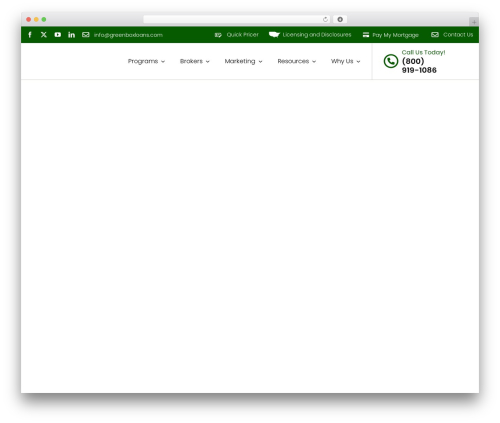Image resolution: width=500 pixels, height=423 pixels.
Task: Open the Why Us menu
Action: pos(342,61)
